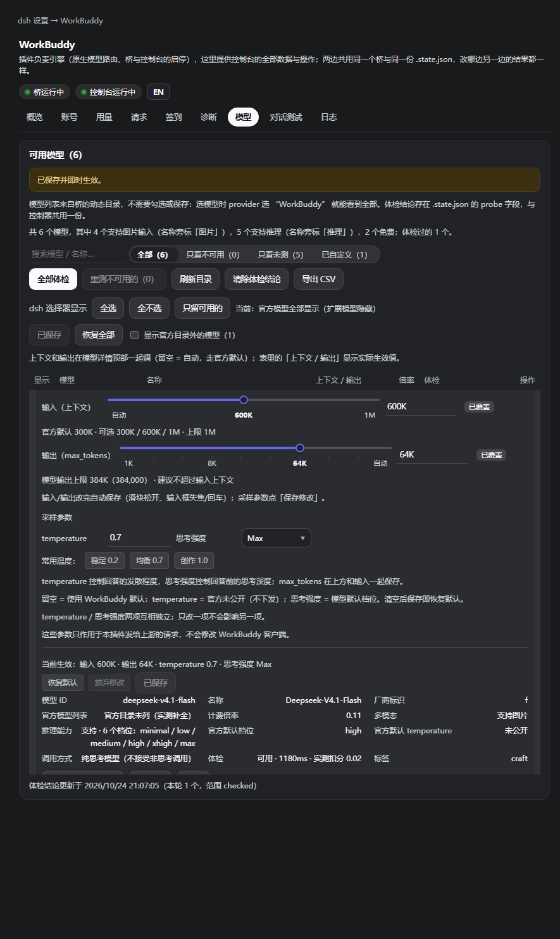This screenshot has height=939, width=560.
Task: Click the 只留可用的 button
Action: (202, 308)
